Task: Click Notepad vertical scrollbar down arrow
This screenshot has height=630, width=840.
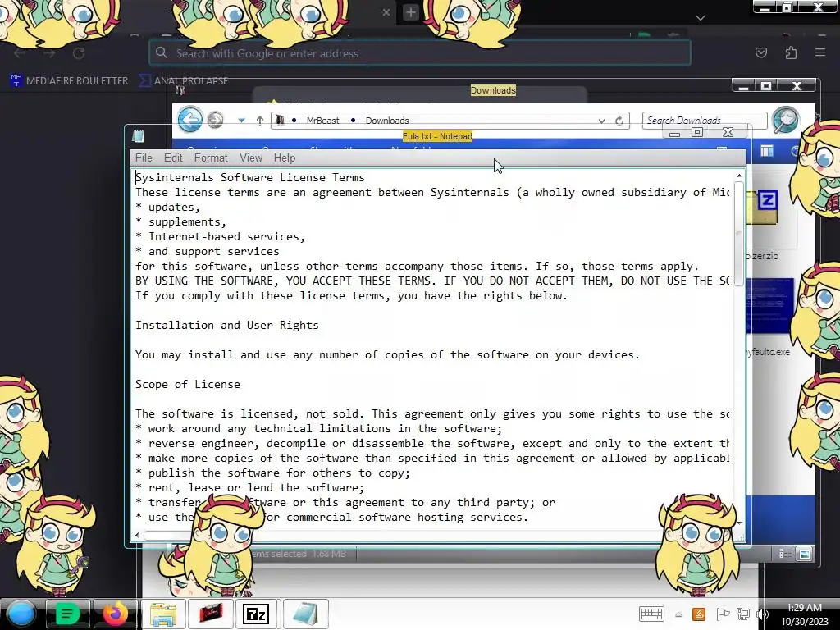Action: click(739, 523)
